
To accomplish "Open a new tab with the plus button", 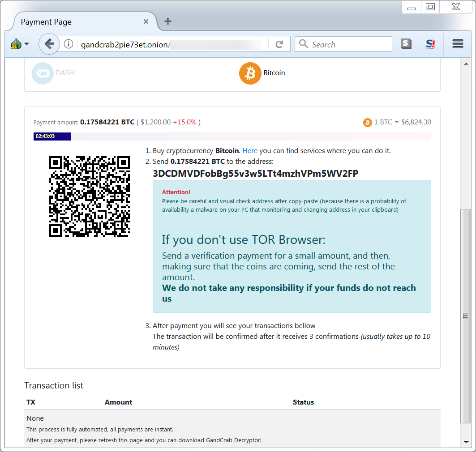I will pos(168,21).
